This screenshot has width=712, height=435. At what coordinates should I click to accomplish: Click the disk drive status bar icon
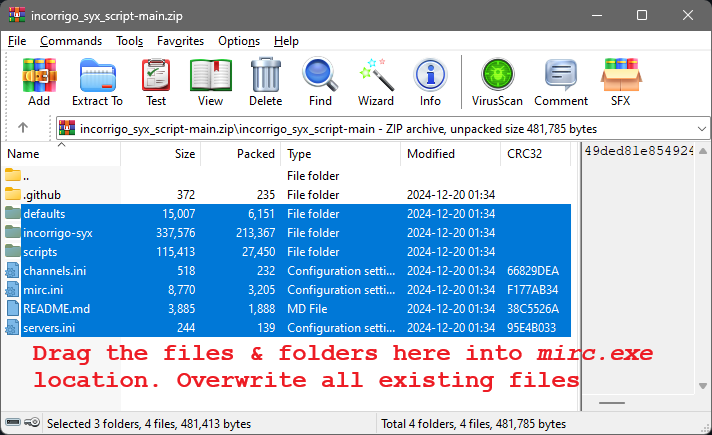[13, 423]
